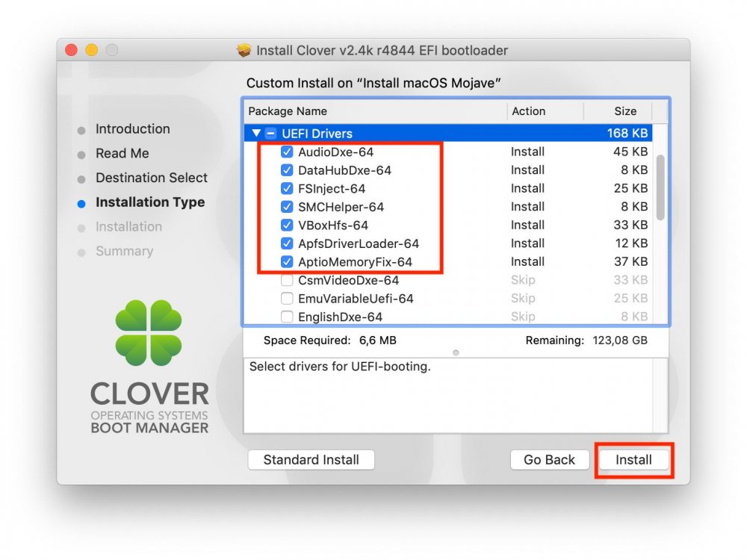Screen dimensions: 747x560
Task: Click the yellow minimize window button
Action: 91,50
